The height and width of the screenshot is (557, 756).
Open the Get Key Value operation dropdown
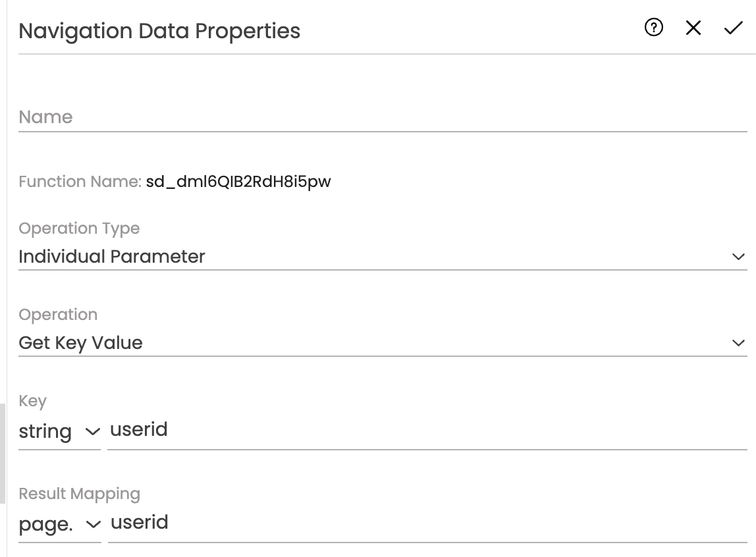click(383, 342)
